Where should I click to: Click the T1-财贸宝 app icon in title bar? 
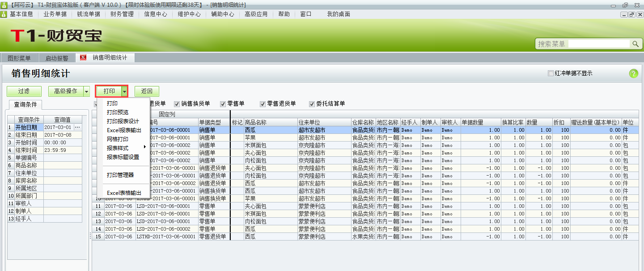[x=4, y=4]
